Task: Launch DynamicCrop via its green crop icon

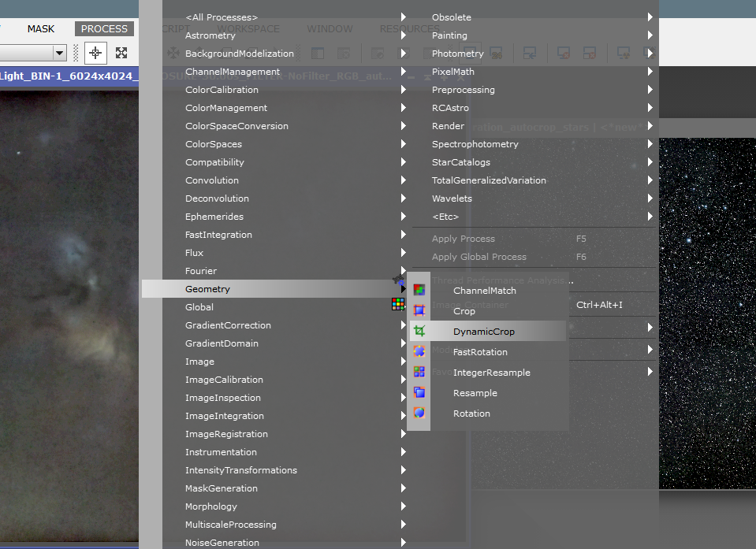Action: point(419,332)
